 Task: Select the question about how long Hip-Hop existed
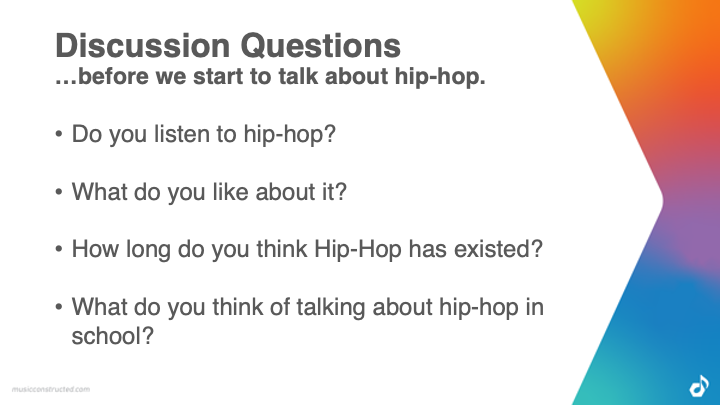pyautogui.click(x=307, y=249)
